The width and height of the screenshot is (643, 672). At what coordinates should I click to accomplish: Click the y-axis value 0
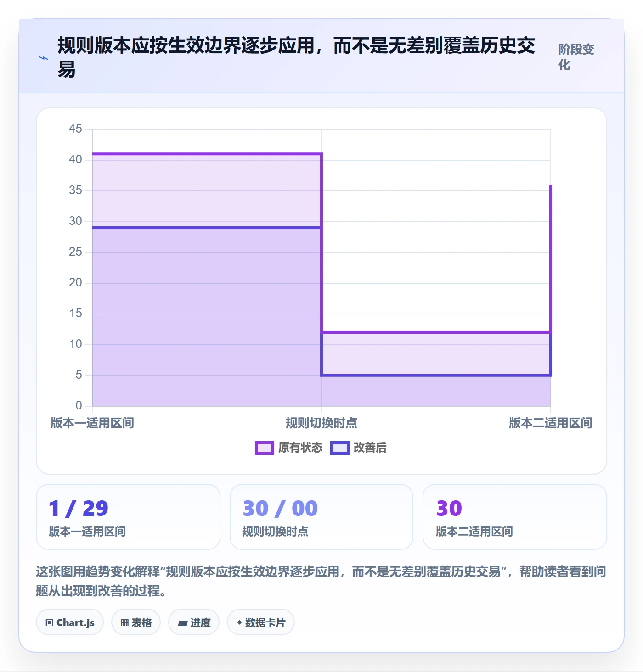pos(79,406)
